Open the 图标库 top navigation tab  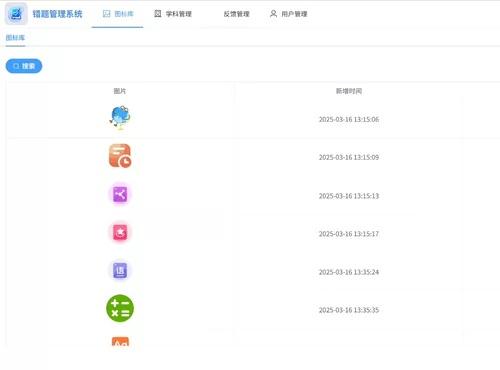click(118, 14)
